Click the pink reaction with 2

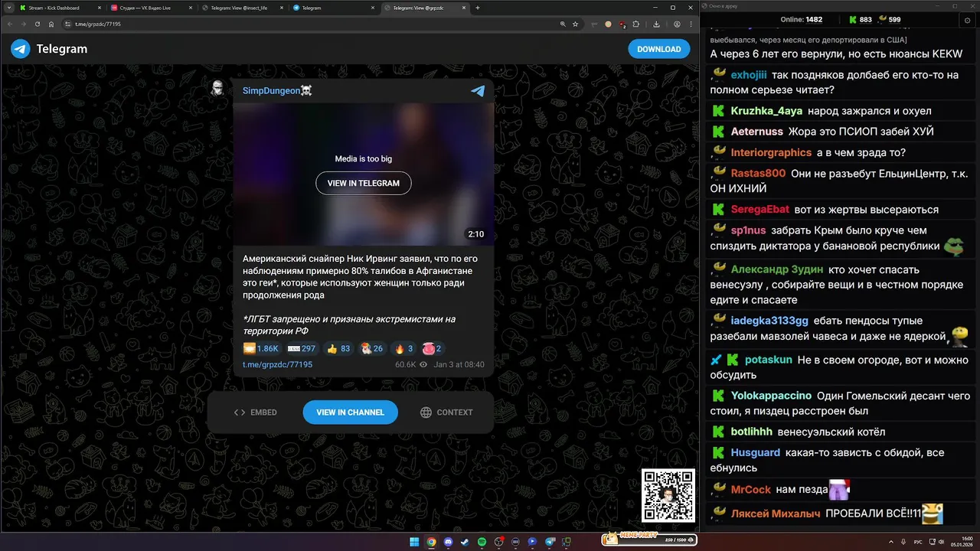pos(433,348)
